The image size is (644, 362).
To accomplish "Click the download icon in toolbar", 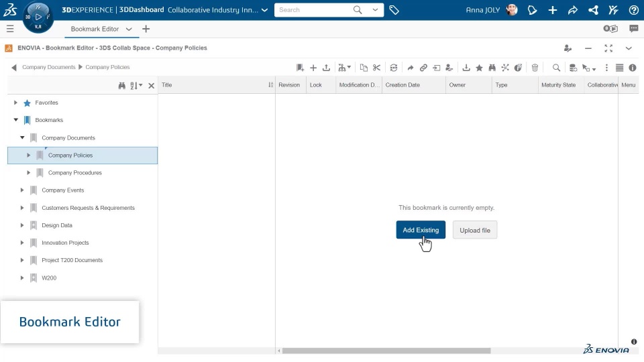I will 466,68.
